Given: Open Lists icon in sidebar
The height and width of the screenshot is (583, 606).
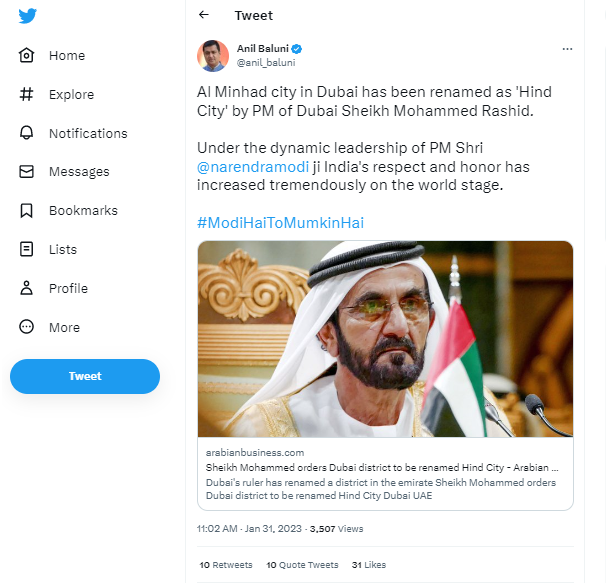Looking at the screenshot, I should (26, 249).
